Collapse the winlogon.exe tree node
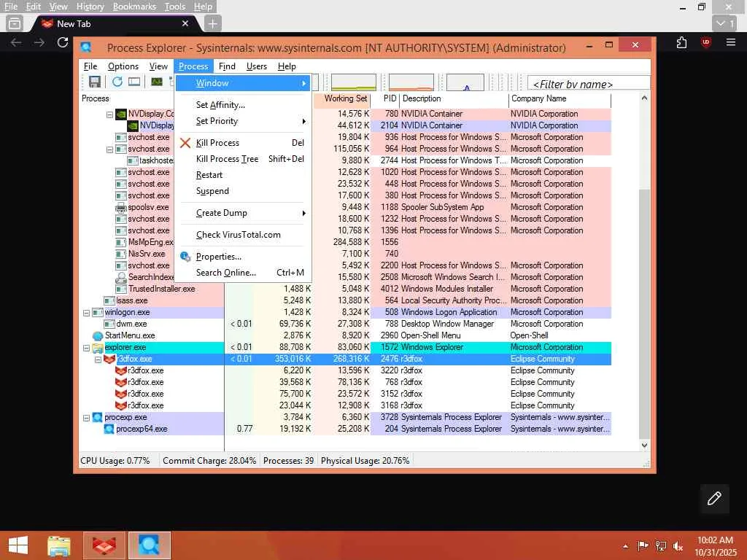 (x=86, y=313)
